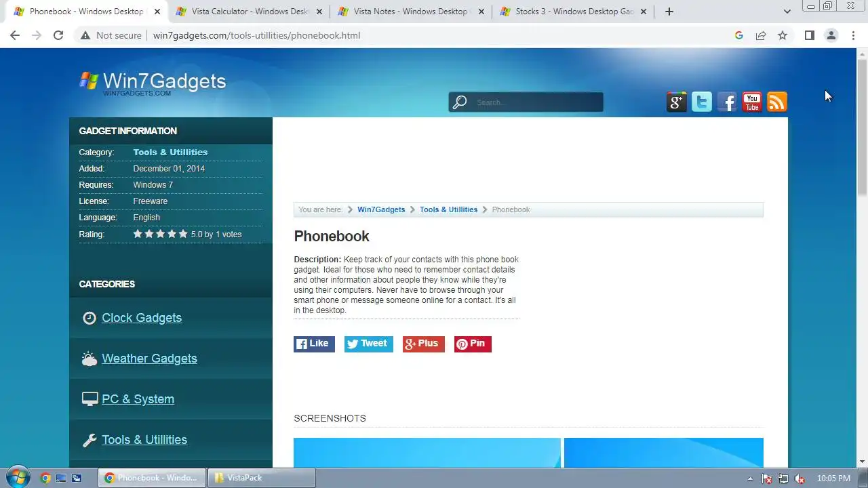Screen dimensions: 868x488
Task: Open a new browser tab
Action: tap(669, 12)
